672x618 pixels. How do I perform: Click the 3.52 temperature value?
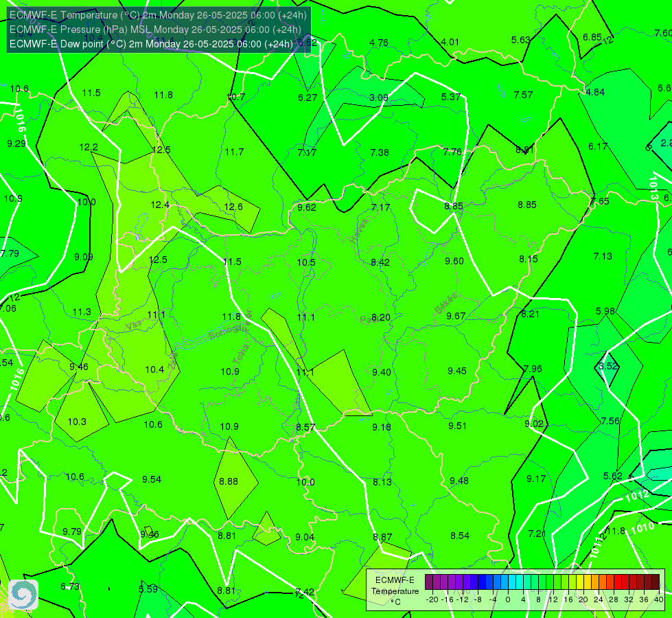608,366
